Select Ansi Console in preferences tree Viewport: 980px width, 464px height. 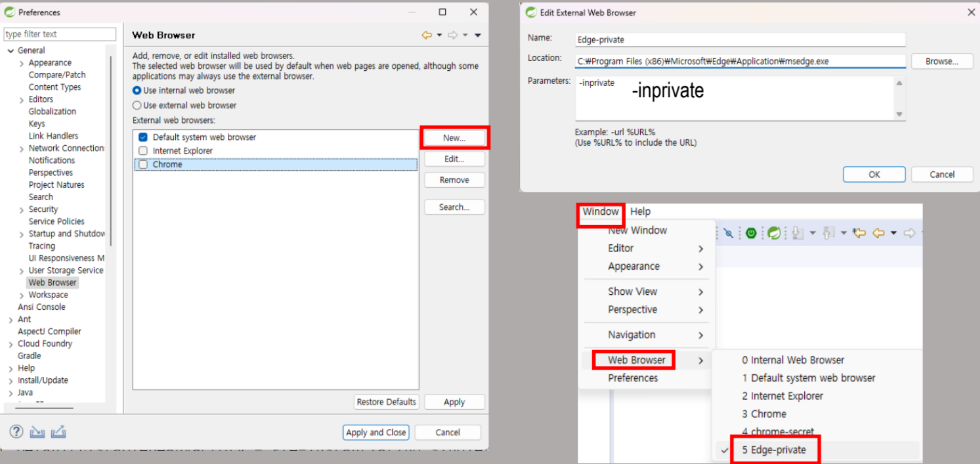(x=42, y=307)
